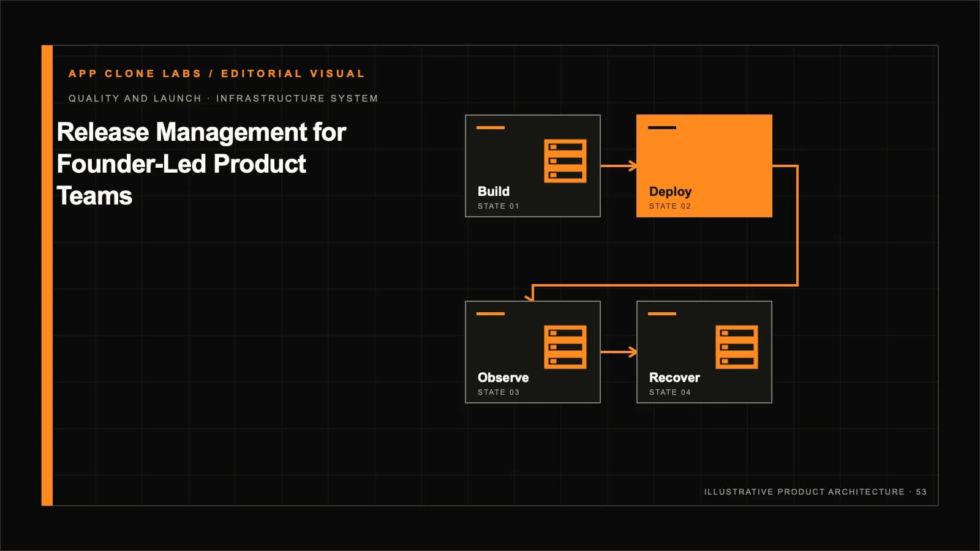Click the 'STATE 01' caption

coord(499,206)
